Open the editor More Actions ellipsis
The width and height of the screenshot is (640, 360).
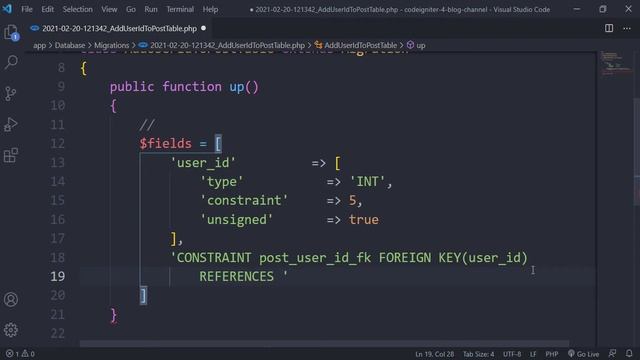click(x=627, y=28)
